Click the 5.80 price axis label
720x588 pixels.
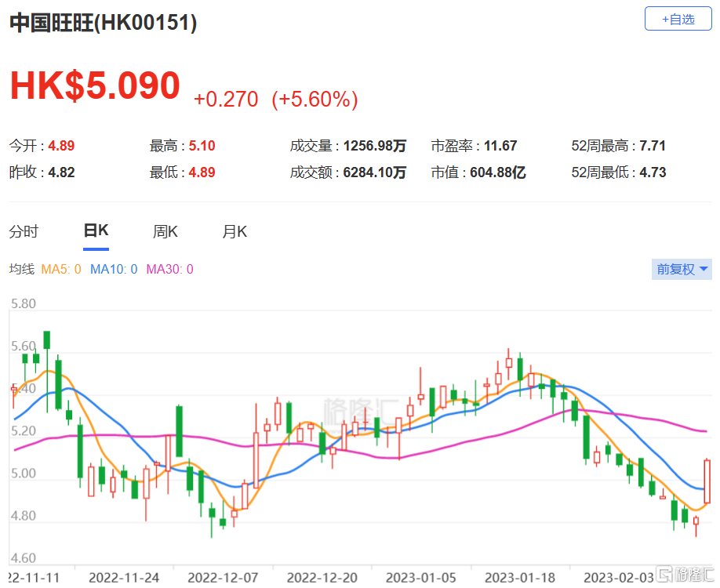pos(23,303)
